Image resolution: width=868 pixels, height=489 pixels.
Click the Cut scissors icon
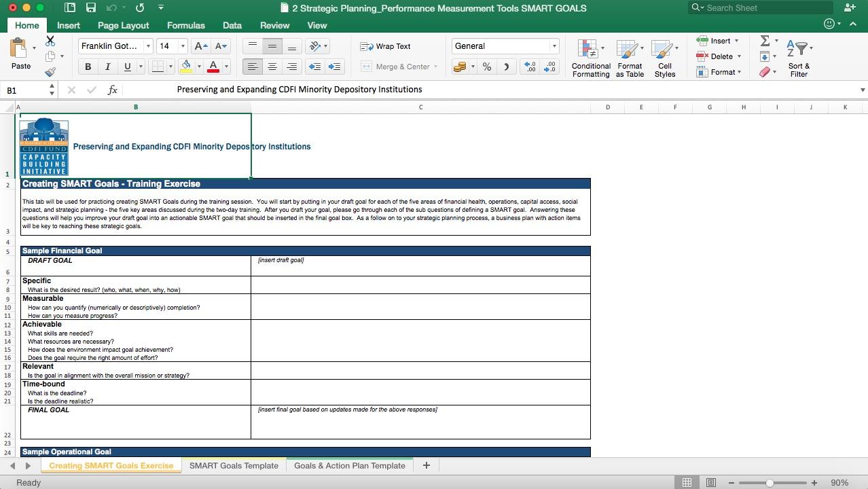pyautogui.click(x=50, y=41)
